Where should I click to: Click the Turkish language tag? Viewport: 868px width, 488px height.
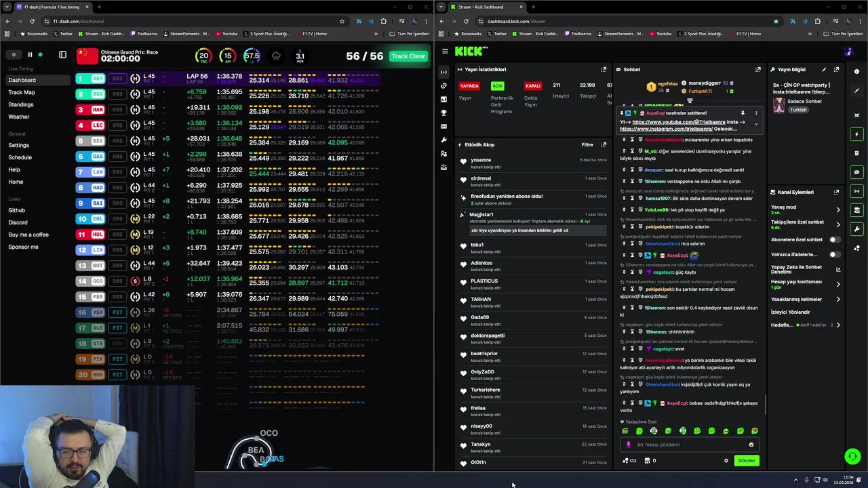click(798, 110)
